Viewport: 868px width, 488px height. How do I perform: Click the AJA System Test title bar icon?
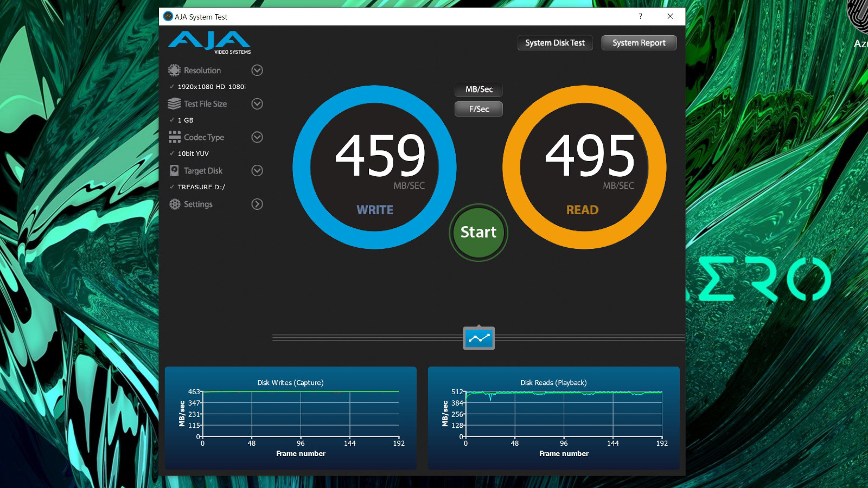(168, 16)
